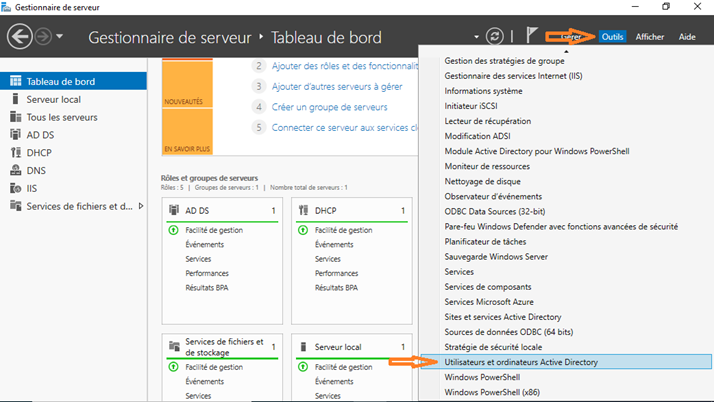This screenshot has width=714, height=402.
Task: Click the DNS sidebar icon
Action: (15, 170)
